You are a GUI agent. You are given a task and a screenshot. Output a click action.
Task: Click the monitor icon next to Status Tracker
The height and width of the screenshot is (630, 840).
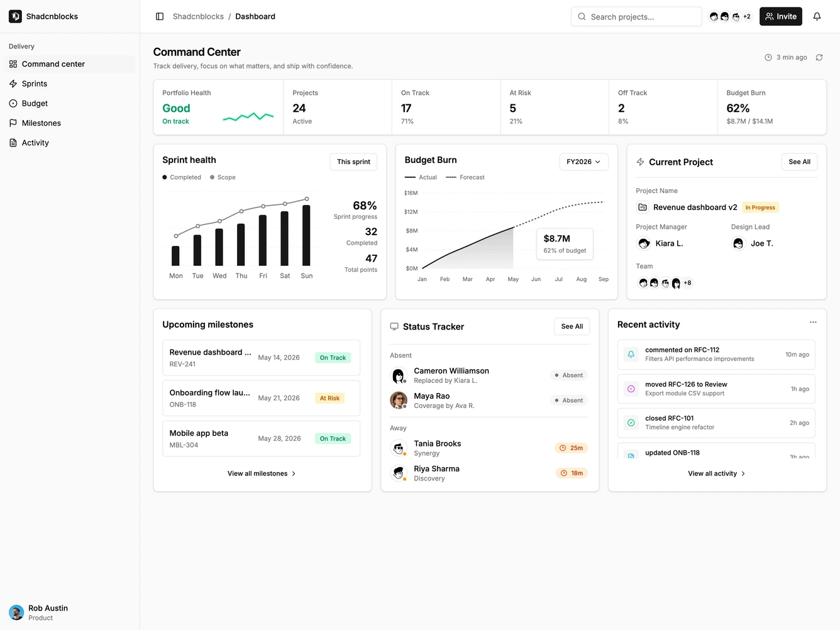pyautogui.click(x=394, y=326)
